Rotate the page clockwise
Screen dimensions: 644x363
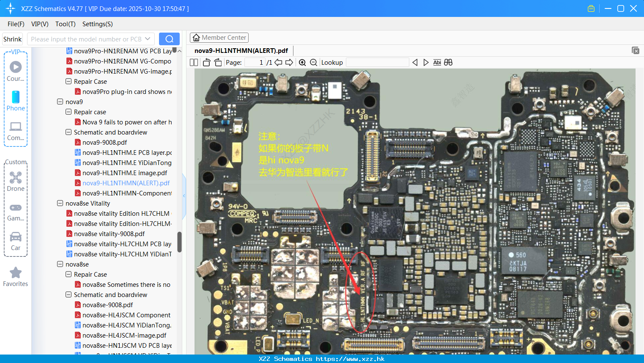point(218,63)
